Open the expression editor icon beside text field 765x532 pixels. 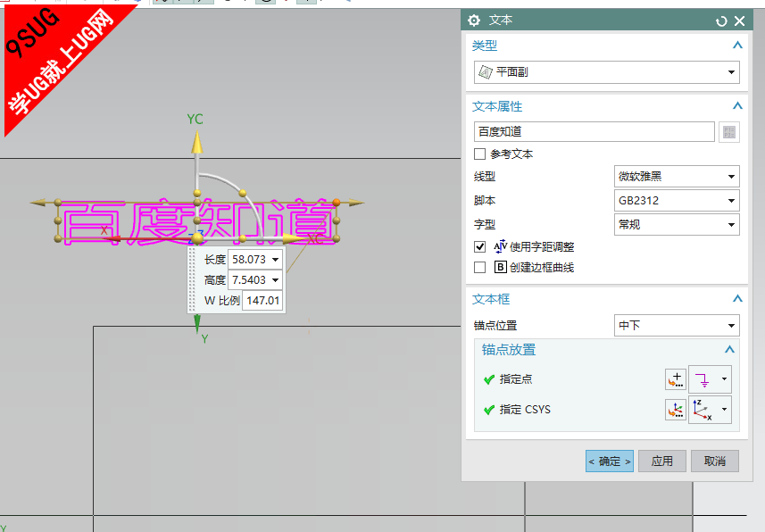(x=729, y=132)
